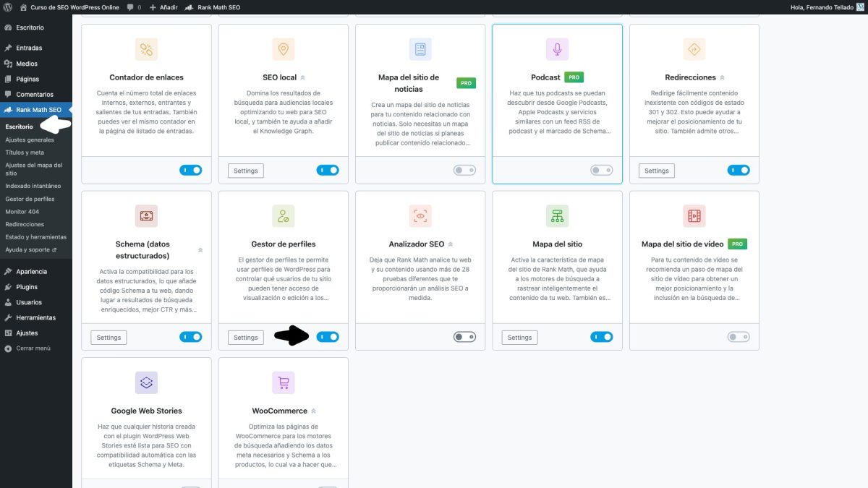
Task: Click the Google Web Stories icon
Action: coord(146,382)
